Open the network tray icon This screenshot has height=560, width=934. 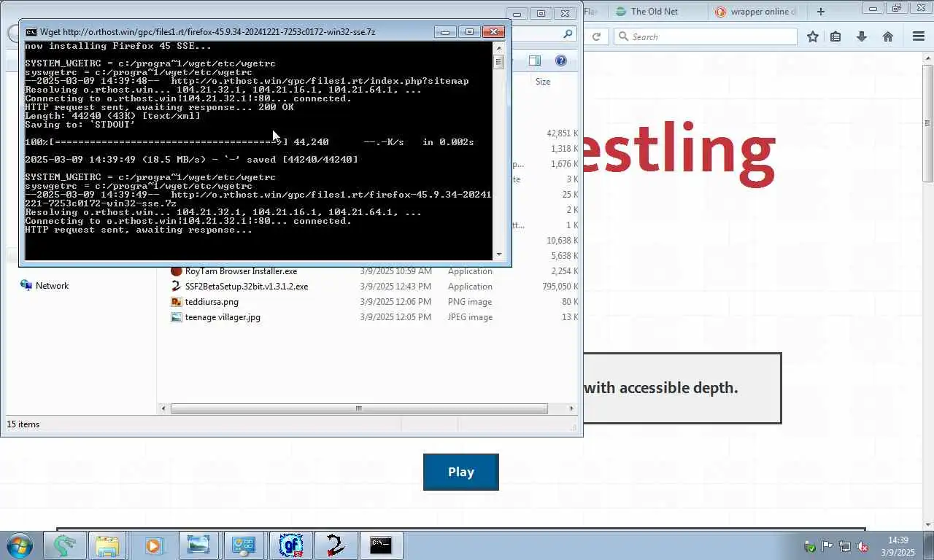tap(845, 546)
